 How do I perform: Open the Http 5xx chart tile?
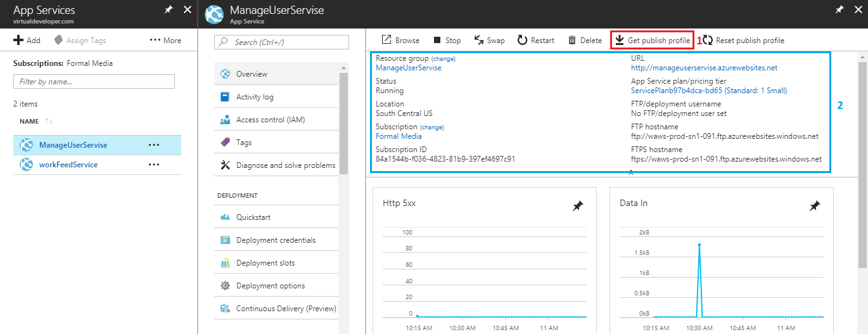[x=485, y=260]
